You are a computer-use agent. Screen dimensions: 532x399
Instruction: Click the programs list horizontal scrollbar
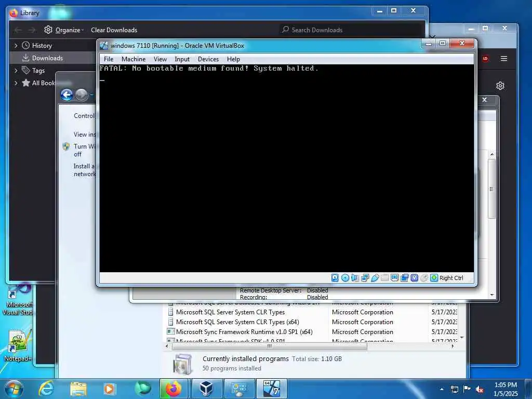[270, 347]
